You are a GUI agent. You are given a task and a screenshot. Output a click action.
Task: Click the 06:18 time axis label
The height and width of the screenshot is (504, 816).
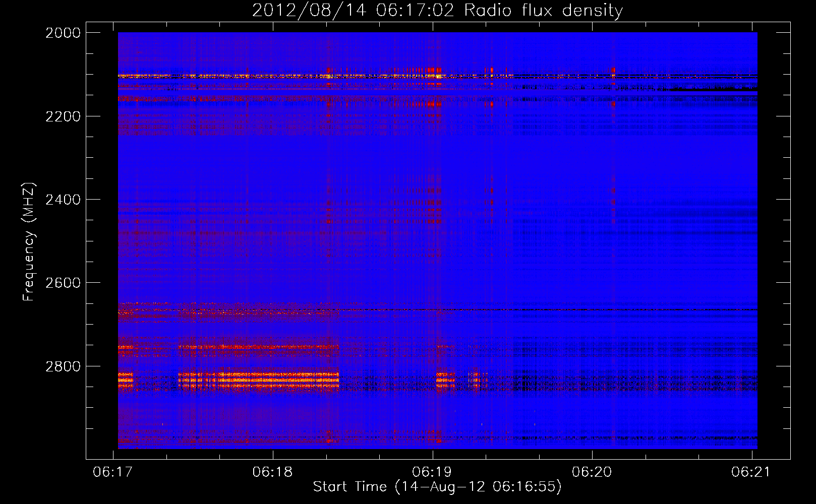point(273,472)
